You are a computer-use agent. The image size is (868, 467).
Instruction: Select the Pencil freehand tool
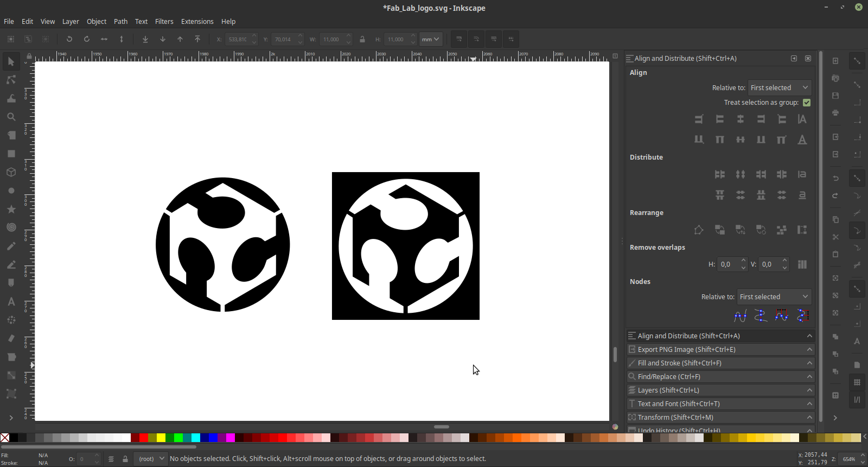click(11, 246)
